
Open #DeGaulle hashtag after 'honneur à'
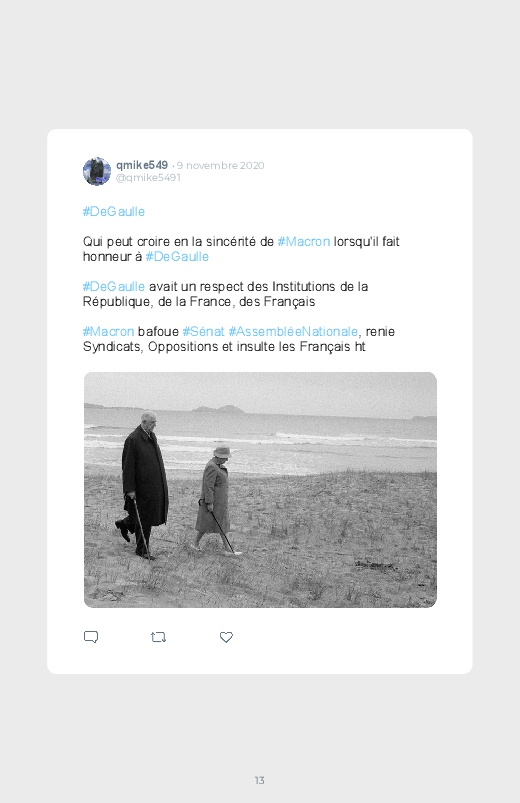pos(177,257)
